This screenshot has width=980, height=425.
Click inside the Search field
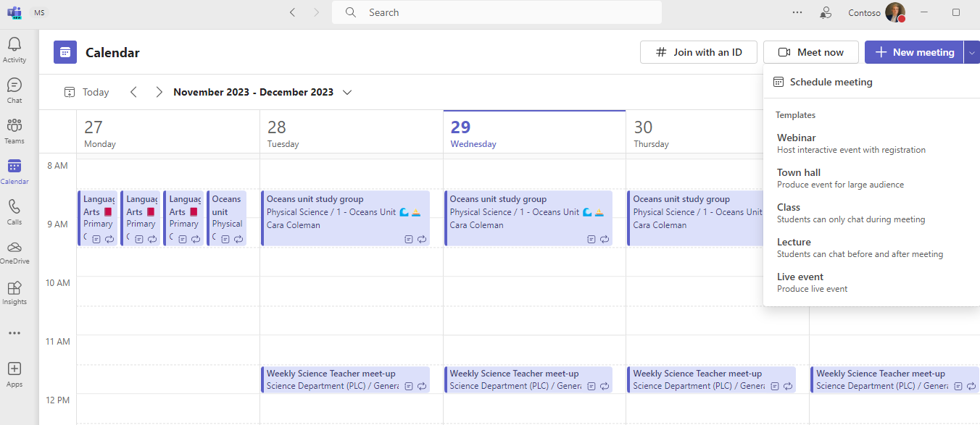(x=496, y=12)
